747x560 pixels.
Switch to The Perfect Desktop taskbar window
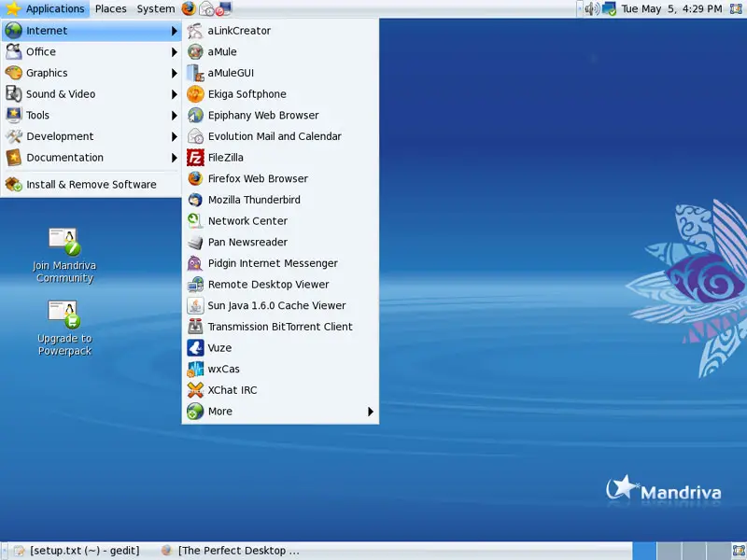(231, 551)
